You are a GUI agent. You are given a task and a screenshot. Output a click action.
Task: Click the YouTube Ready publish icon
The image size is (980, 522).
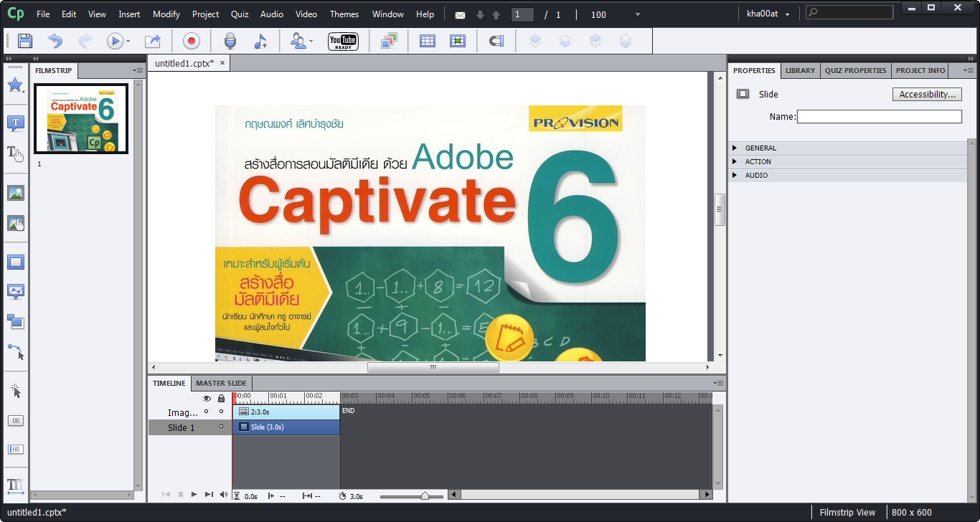pyautogui.click(x=344, y=41)
